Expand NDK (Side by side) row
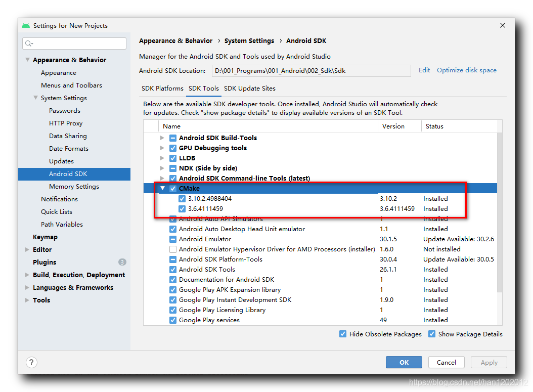 click(162, 168)
